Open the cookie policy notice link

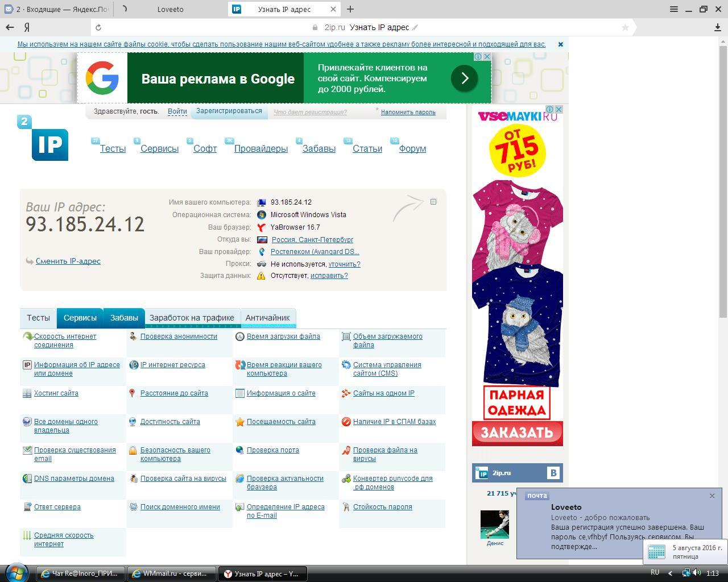tap(282, 44)
